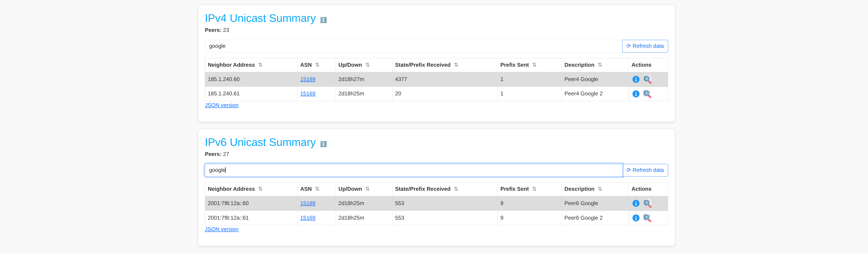868x254 pixels.
Task: Open IPv4 JSON version link
Action: 221,105
